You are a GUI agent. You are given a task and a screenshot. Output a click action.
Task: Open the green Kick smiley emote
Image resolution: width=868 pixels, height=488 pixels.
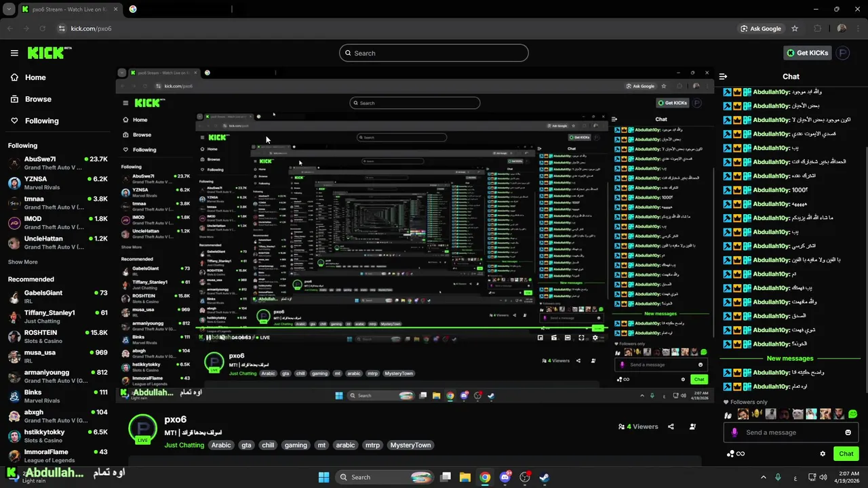click(x=852, y=414)
